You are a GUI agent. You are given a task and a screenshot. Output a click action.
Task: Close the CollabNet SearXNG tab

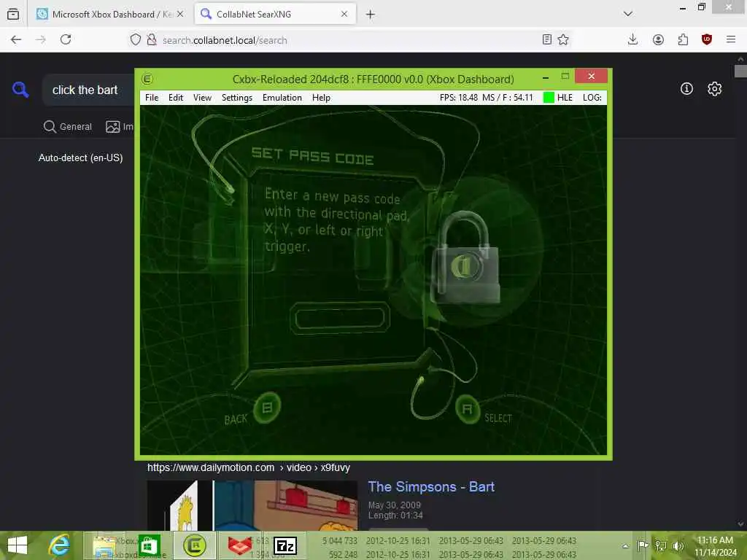tap(344, 15)
